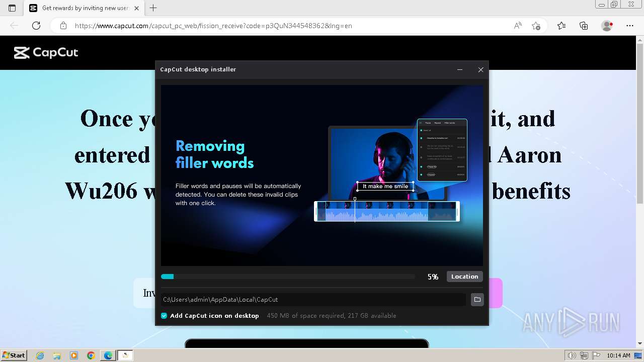Screen dimensions: 644x362
Task: Select the Get rewards by inviting tab
Action: 85,8
